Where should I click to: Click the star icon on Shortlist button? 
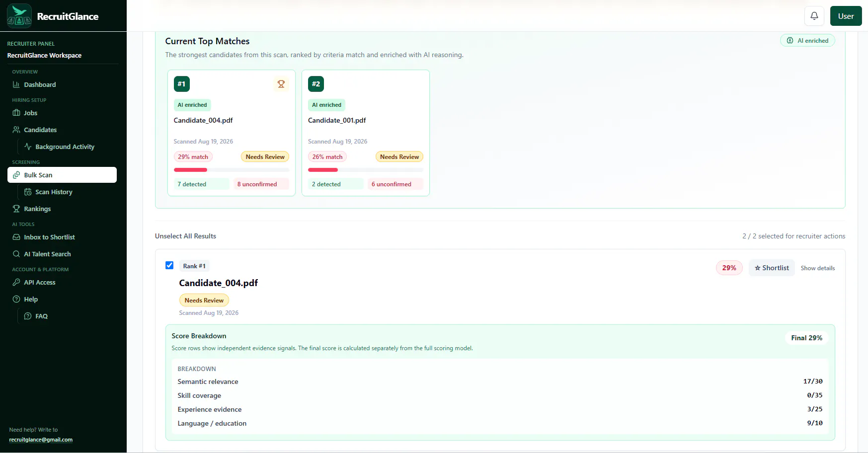click(x=758, y=268)
